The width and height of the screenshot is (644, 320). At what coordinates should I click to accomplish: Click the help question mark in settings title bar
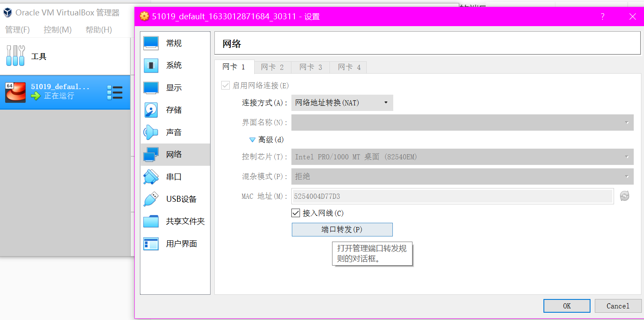pos(602,17)
